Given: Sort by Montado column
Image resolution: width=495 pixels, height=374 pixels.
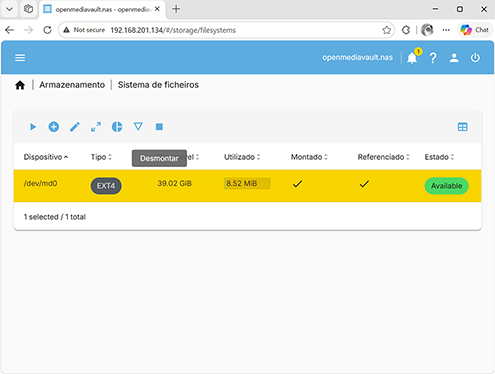Looking at the screenshot, I should [309, 157].
